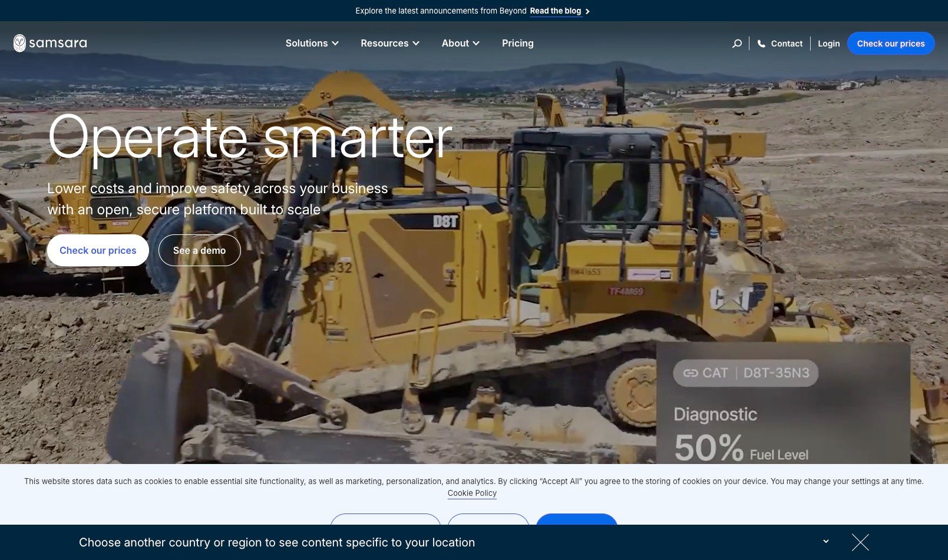This screenshot has height=560, width=948.
Task: Expand the country region chevron
Action: (826, 541)
